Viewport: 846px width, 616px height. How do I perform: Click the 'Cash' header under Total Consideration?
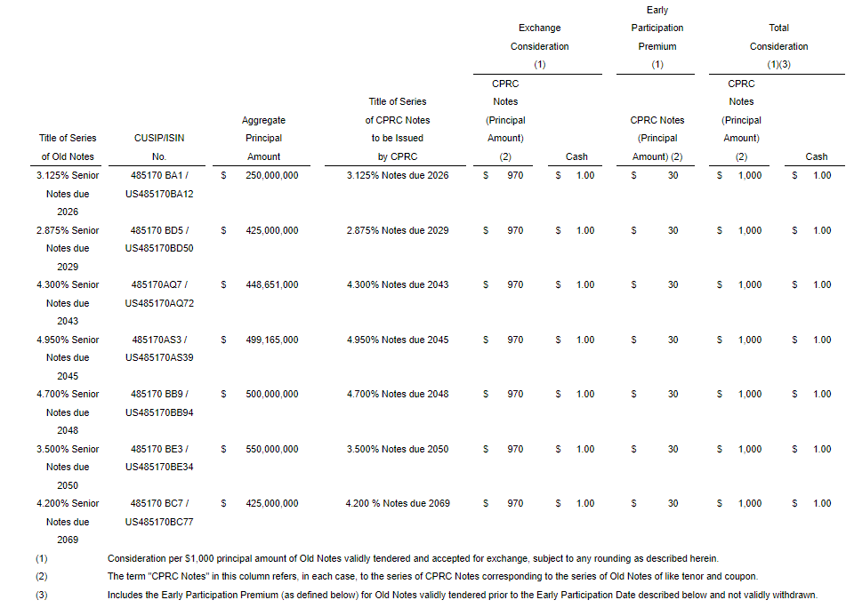pos(817,156)
